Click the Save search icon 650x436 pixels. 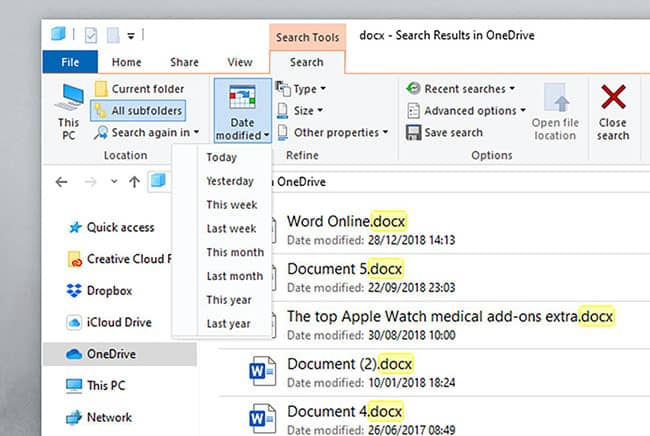(x=413, y=132)
